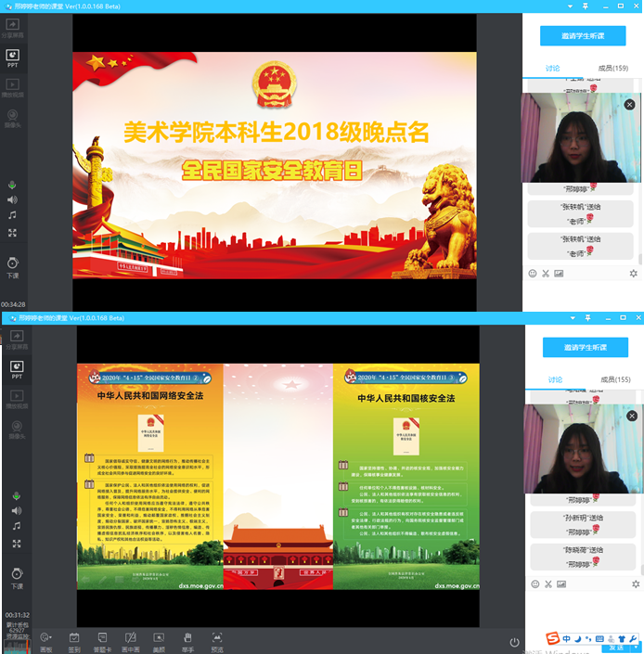Close the webcam preview in top window
Image resolution: width=644 pixels, height=654 pixels.
click(x=630, y=104)
